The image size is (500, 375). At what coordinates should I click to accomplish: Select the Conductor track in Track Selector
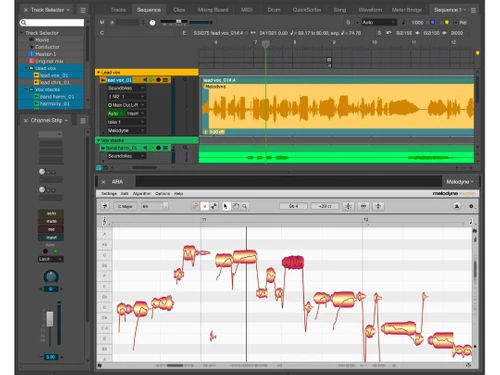click(51, 47)
